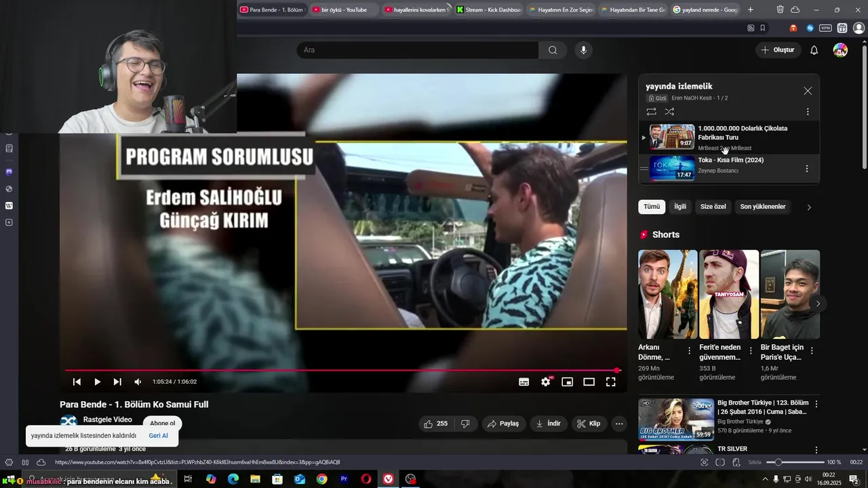Show more filter chips arrow
Viewport: 868px width, 488px height.
[x=808, y=207]
